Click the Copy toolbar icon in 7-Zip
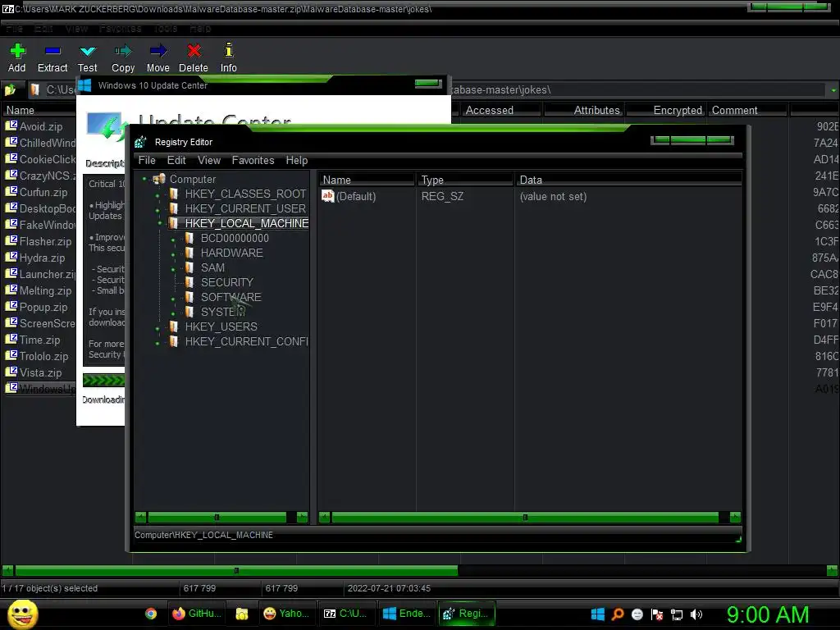The width and height of the screenshot is (840, 630). coord(123,51)
